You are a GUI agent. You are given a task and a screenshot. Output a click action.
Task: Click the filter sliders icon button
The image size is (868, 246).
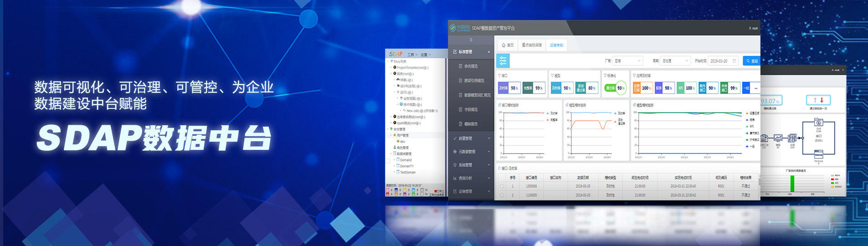tap(503, 61)
